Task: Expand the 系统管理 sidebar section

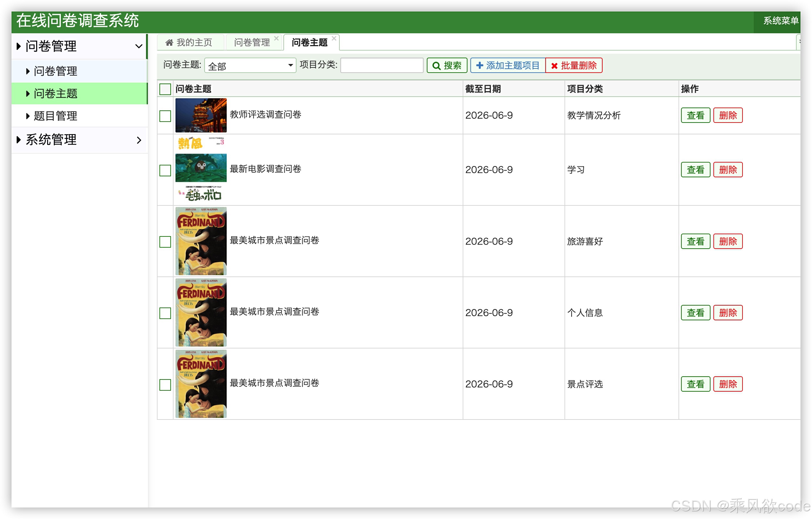Action: coord(139,140)
